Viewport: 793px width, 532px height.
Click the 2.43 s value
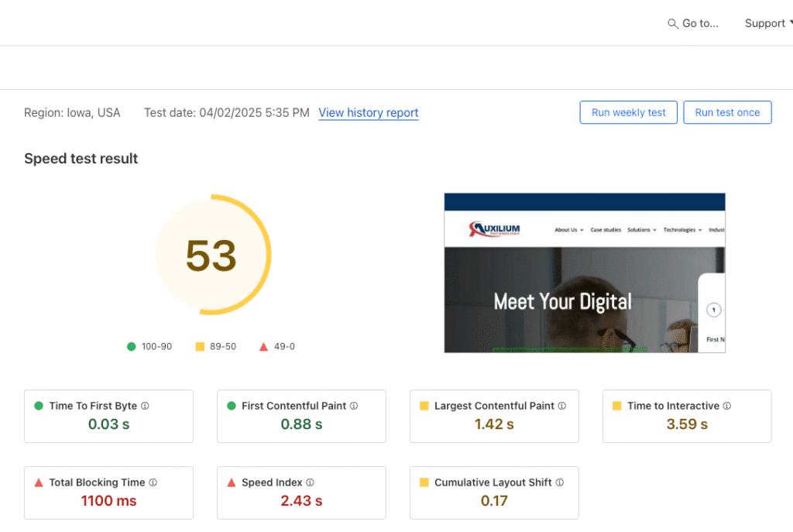tap(301, 501)
